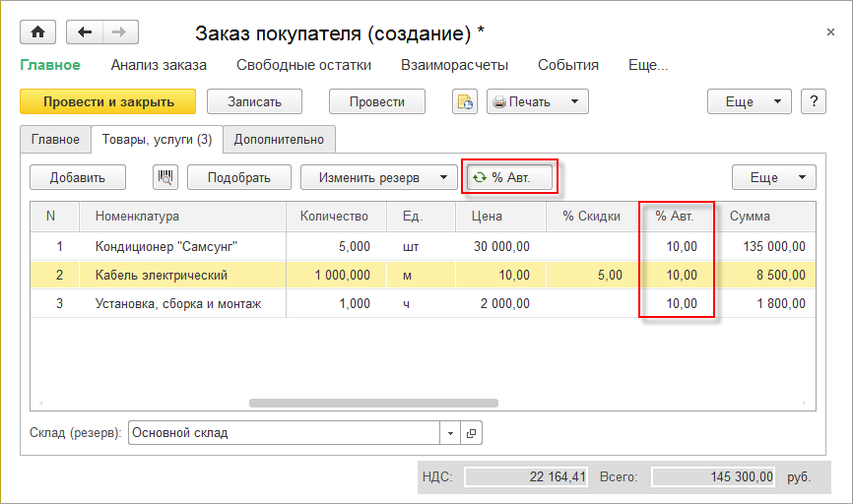Click the document report icon next to Провести
The width and height of the screenshot is (853, 504).
coord(464,102)
